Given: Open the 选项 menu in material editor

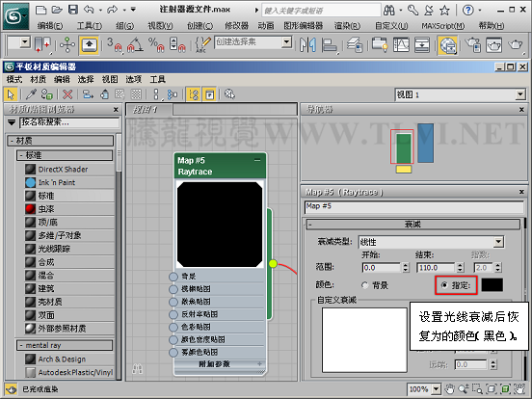Looking at the screenshot, I should click(134, 79).
